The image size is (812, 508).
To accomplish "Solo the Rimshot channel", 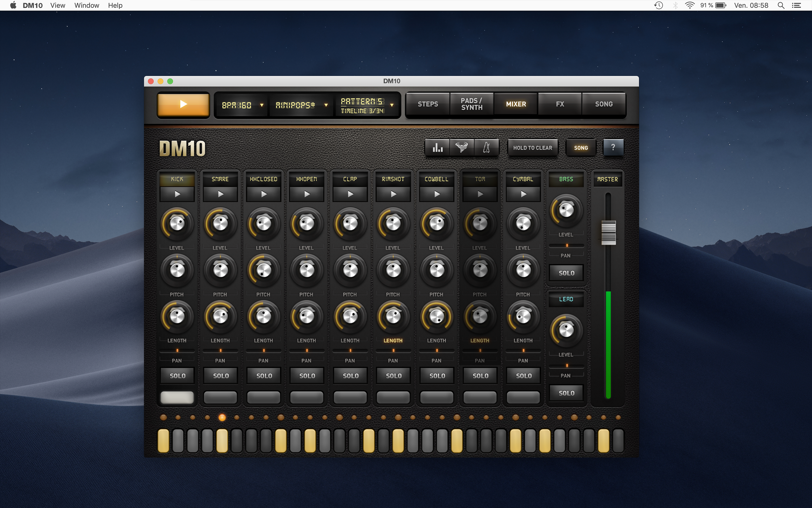I will click(394, 376).
